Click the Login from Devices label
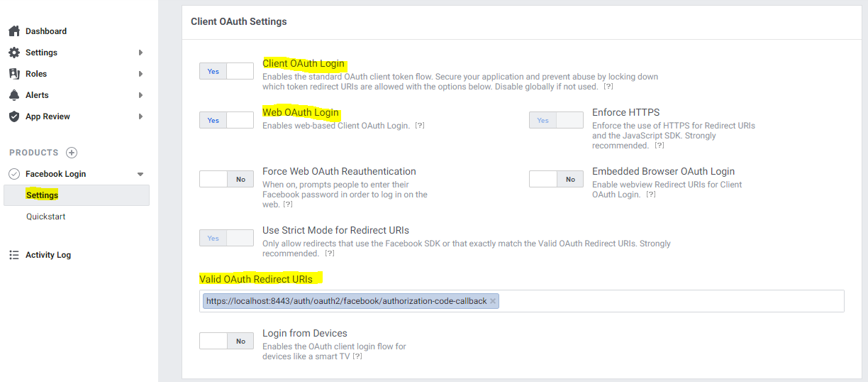868x382 pixels. [305, 333]
